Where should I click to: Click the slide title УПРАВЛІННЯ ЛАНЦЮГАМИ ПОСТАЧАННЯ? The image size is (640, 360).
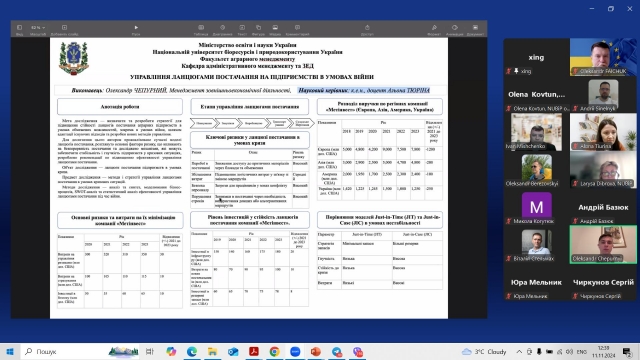252,77
